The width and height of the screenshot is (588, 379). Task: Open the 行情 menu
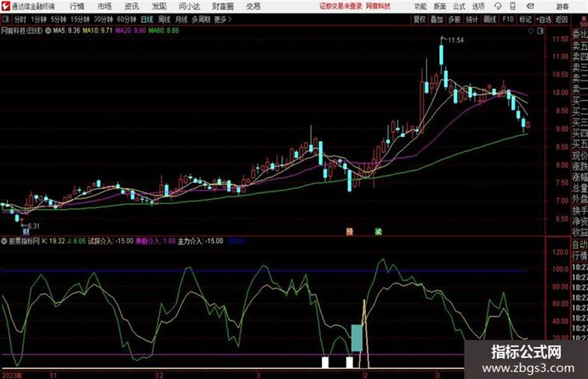pos(77,6)
